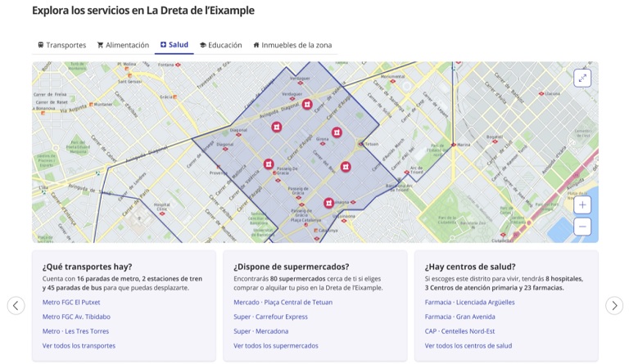Select health marker beside Passeig de Gràcia label
The image size is (629, 364).
[x=269, y=164]
